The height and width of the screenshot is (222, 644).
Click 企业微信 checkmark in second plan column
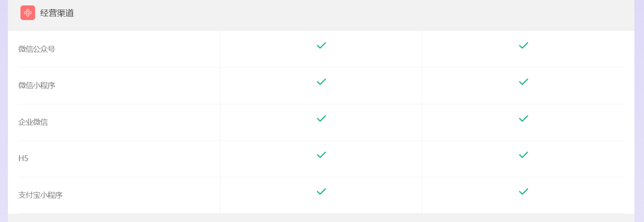point(523,119)
